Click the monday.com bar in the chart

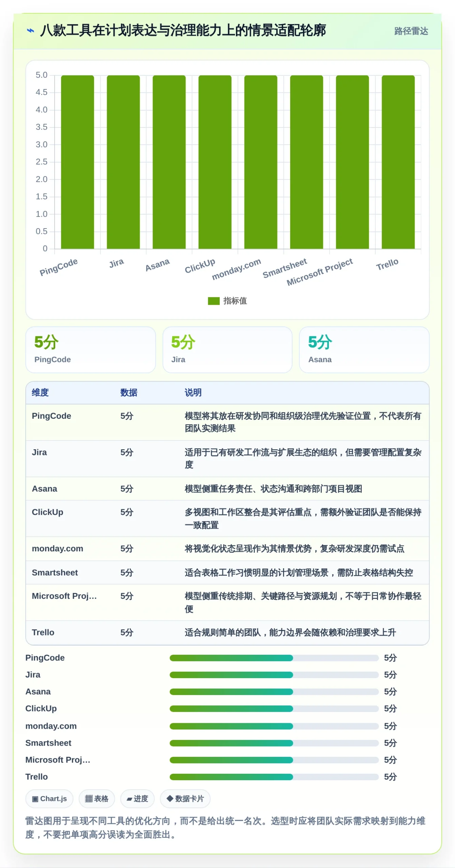coord(261,162)
